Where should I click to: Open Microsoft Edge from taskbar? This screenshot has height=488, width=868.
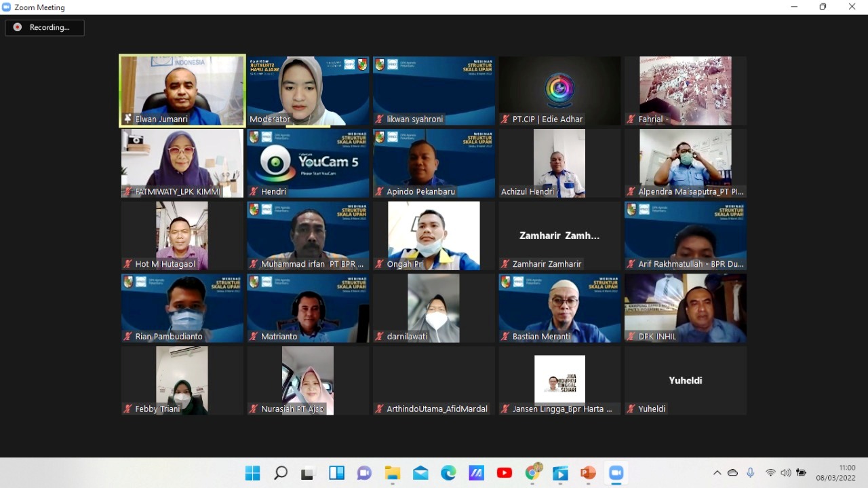coord(448,473)
